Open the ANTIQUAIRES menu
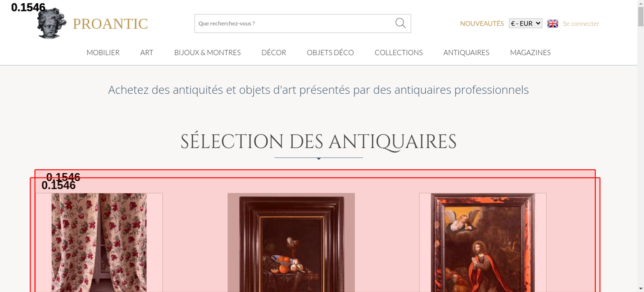The image size is (644, 292). 466,52
